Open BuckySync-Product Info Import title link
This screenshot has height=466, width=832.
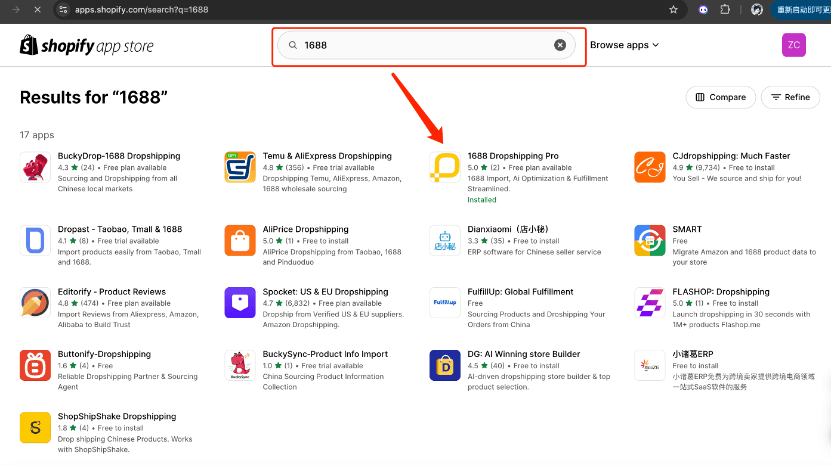click(x=325, y=354)
